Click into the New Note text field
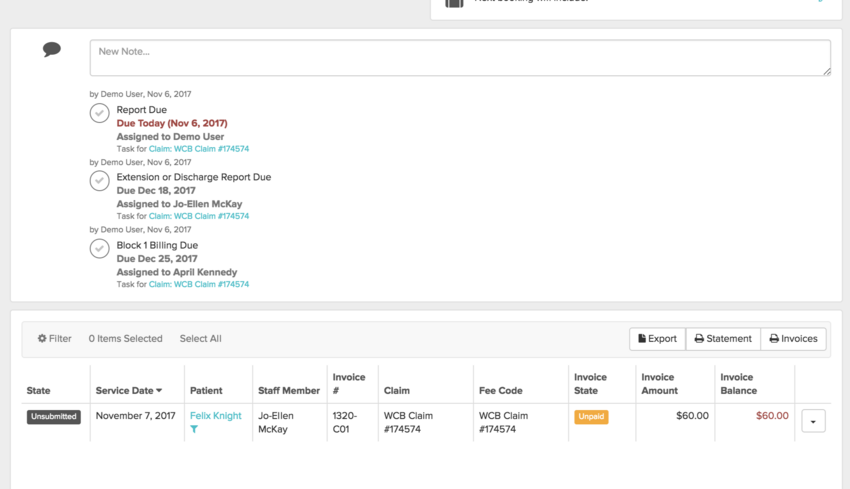The height and width of the screenshot is (489, 850). pos(460,58)
